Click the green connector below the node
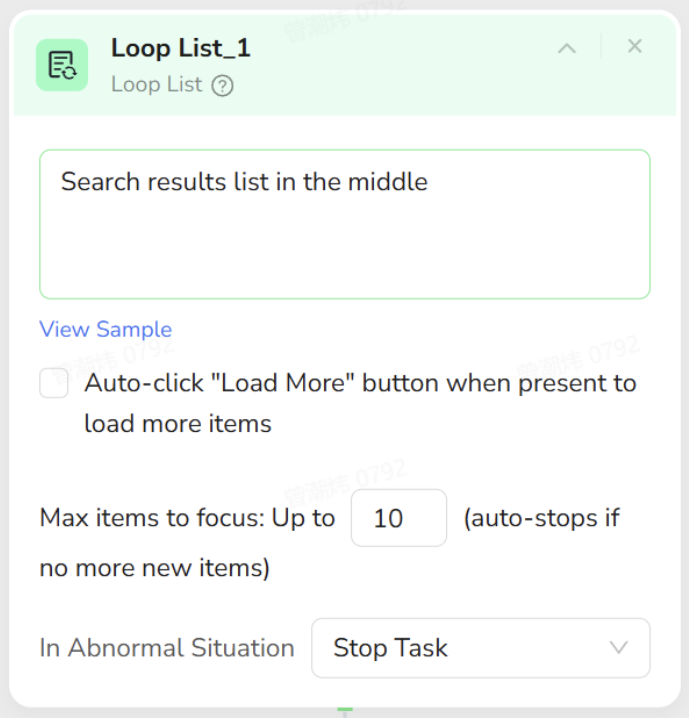This screenshot has height=718, width=689. tap(345, 711)
